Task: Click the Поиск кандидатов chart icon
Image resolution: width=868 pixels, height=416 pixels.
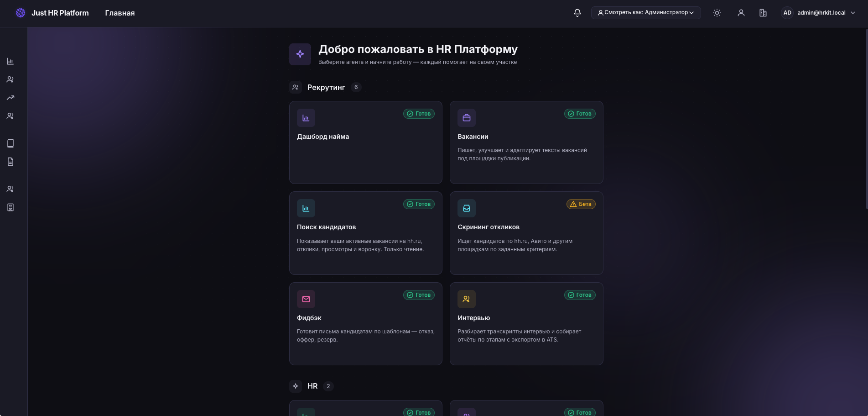Action: 306,208
